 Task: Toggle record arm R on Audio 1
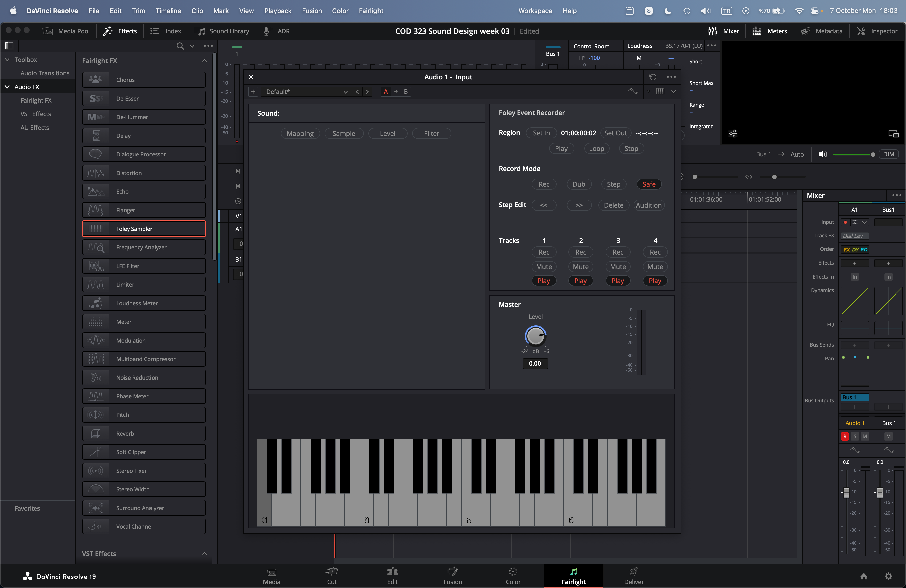845,436
